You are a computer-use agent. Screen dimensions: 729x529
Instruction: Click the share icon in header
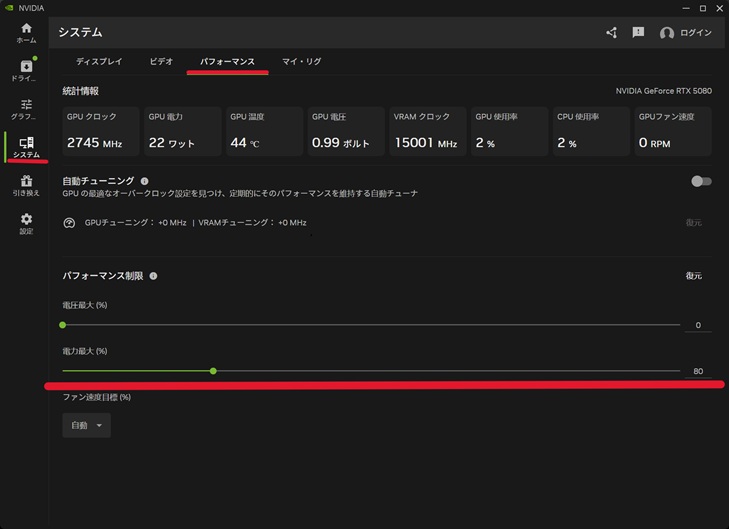(611, 33)
